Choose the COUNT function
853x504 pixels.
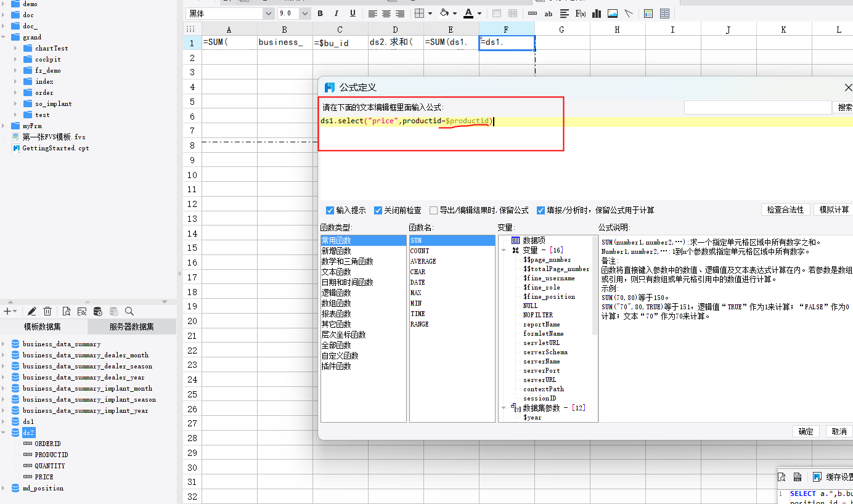pyautogui.click(x=420, y=251)
